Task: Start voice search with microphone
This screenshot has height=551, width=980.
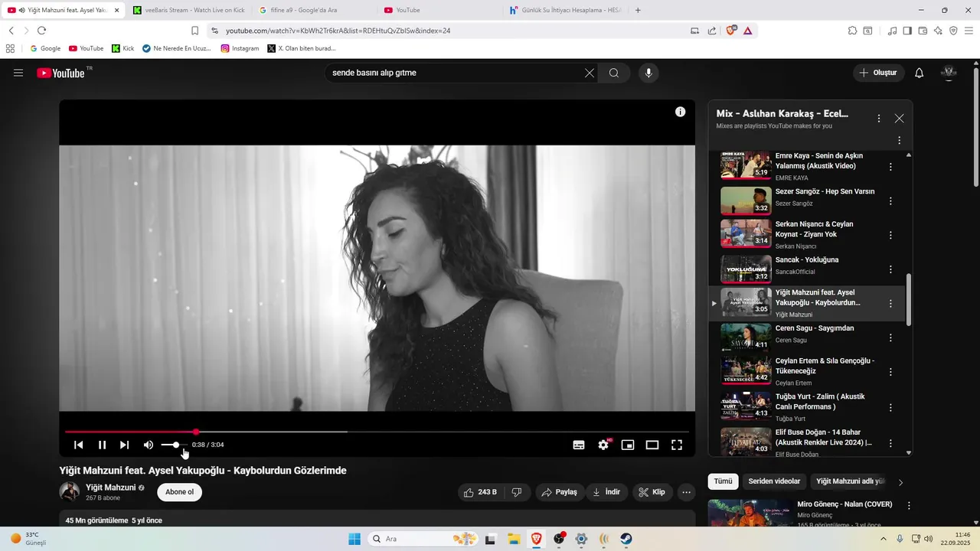Action: 648,73
